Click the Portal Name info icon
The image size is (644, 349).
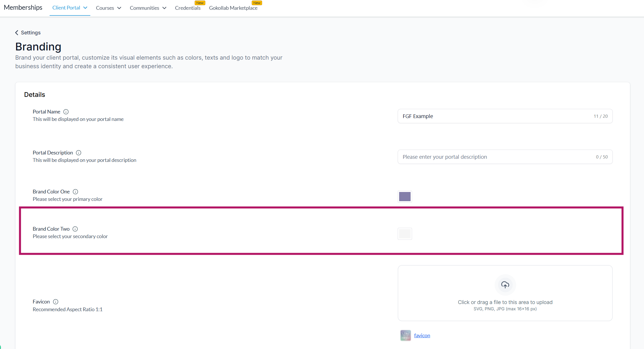click(x=66, y=112)
